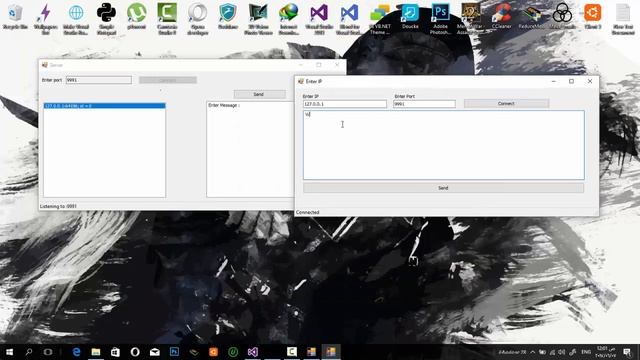This screenshot has width=640, height=360.
Task: Open Task View on the taskbar
Action: [x=48, y=352]
